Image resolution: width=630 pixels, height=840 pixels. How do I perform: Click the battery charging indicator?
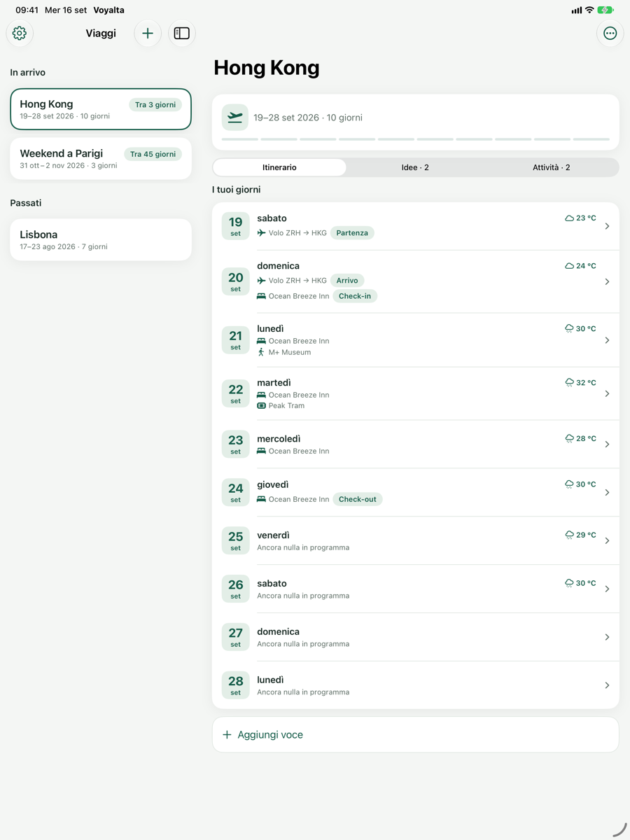click(x=605, y=10)
